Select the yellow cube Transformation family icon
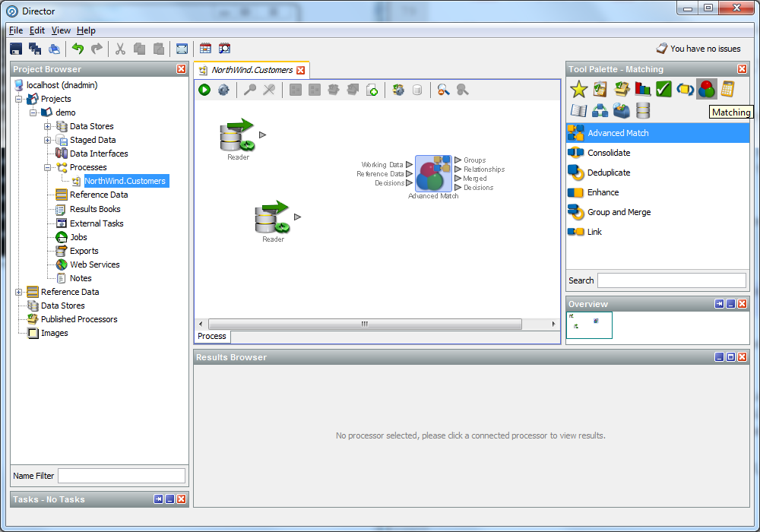The height and width of the screenshot is (532, 760). (685, 89)
